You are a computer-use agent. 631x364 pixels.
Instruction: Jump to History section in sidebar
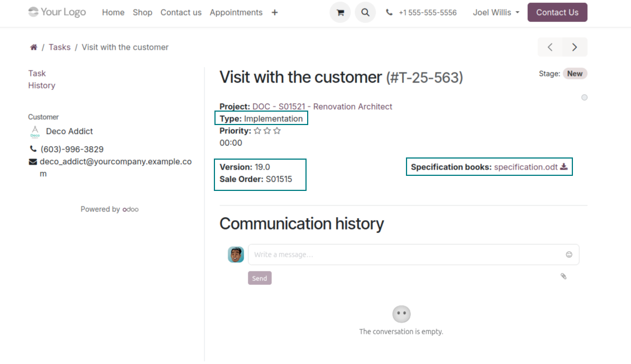42,85
